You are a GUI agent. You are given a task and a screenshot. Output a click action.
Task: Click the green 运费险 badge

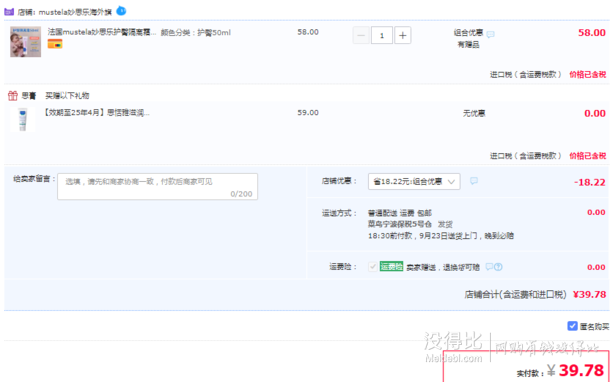[391, 266]
